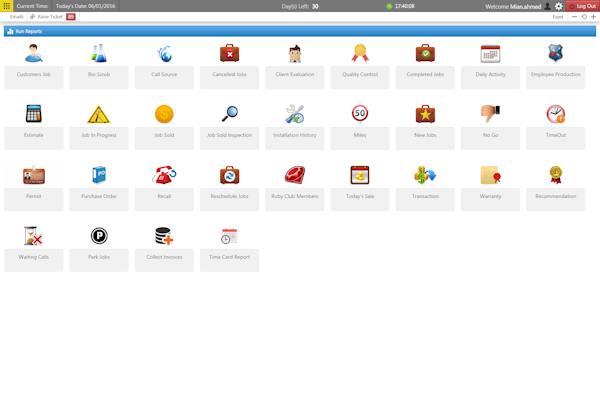
Task: Increase font size with plus button
Action: 593,17
